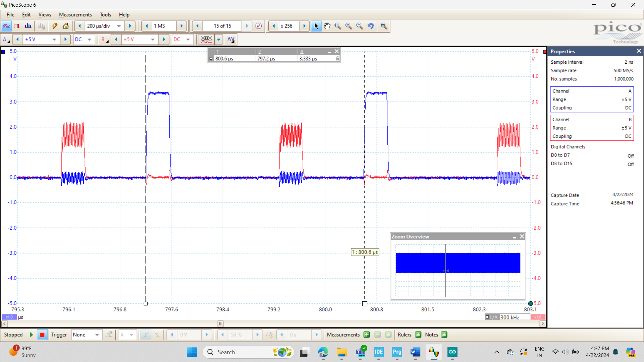Image resolution: width=644 pixels, height=362 pixels.
Task: Open the Measurements menu
Action: (x=75, y=14)
